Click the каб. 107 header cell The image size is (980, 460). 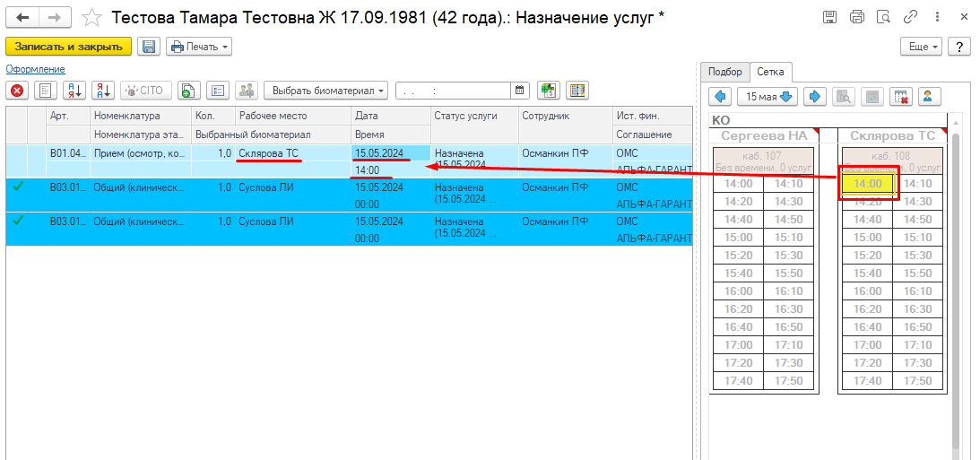(764, 161)
